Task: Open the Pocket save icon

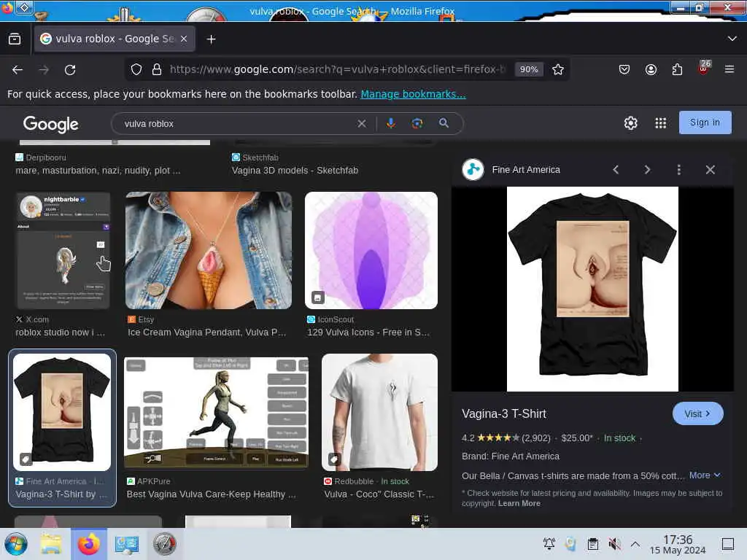Action: tap(624, 69)
